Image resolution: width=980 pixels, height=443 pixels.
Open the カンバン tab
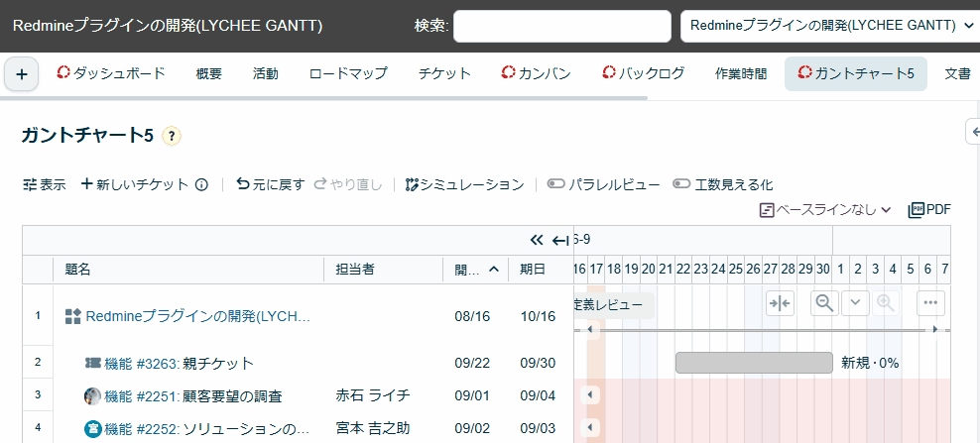coord(536,73)
